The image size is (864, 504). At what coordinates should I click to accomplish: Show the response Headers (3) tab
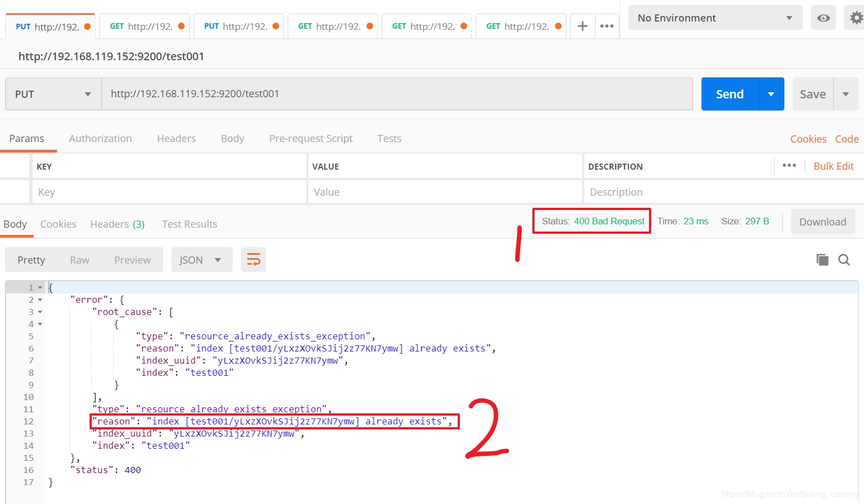[x=117, y=224]
